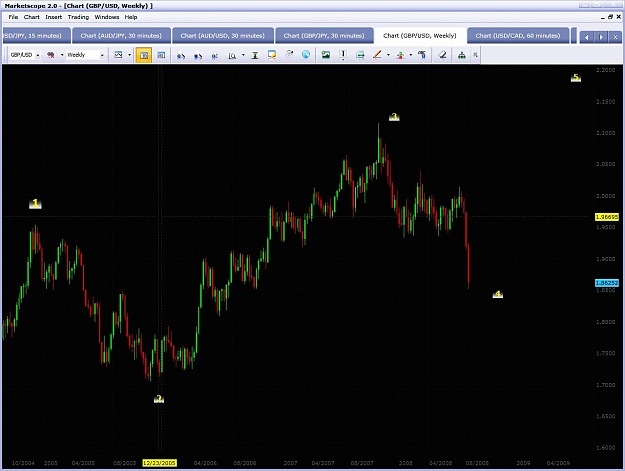The image size is (625, 471).
Task: Select wave label 5 on chart
Action: pyautogui.click(x=576, y=77)
